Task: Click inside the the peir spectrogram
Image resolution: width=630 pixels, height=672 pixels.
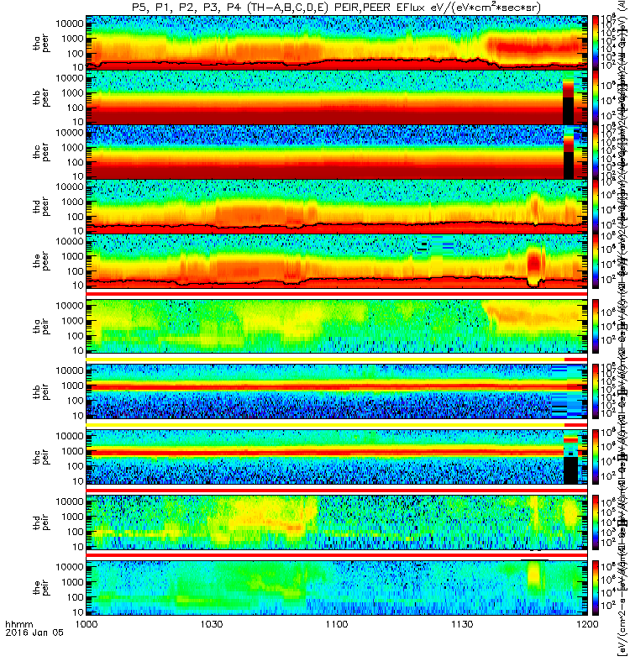Action: tap(337, 588)
